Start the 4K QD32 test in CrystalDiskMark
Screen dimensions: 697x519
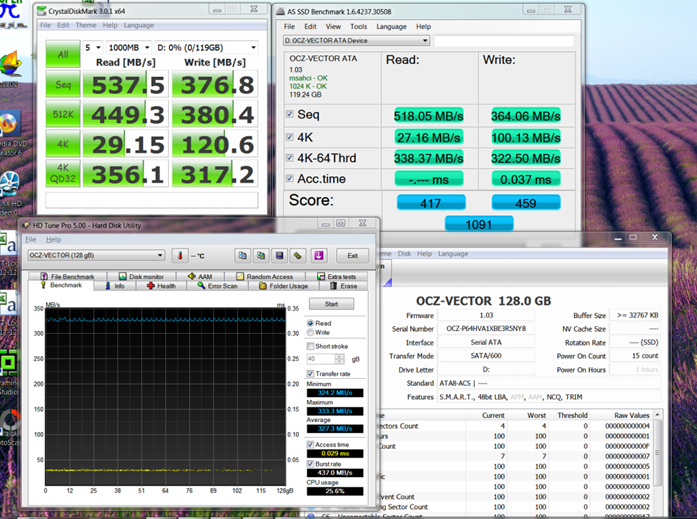pyautogui.click(x=63, y=173)
